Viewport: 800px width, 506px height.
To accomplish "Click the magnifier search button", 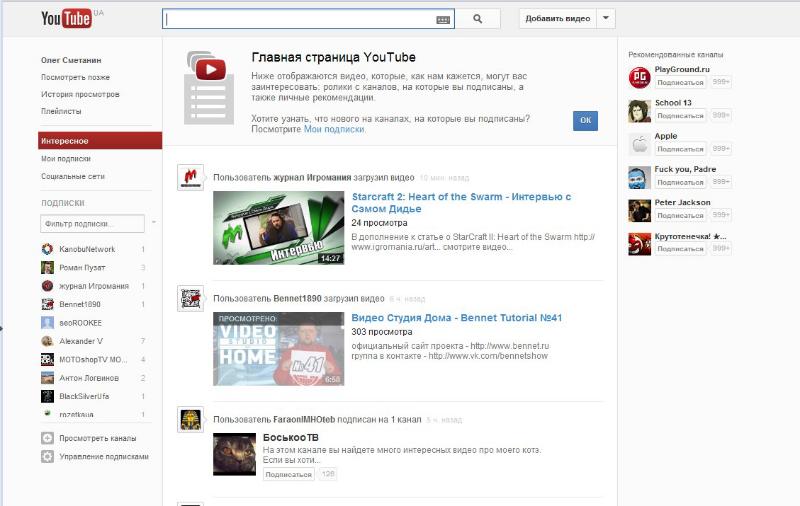I will [x=478, y=19].
